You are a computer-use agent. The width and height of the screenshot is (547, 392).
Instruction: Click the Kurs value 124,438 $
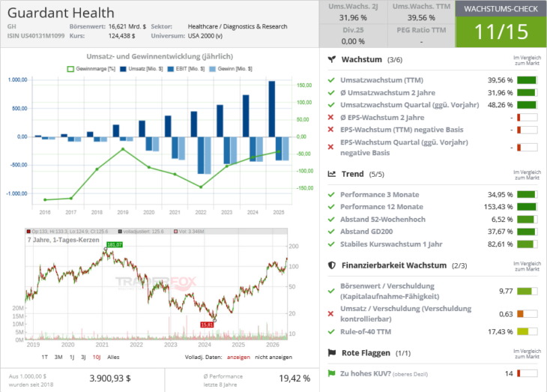121,36
